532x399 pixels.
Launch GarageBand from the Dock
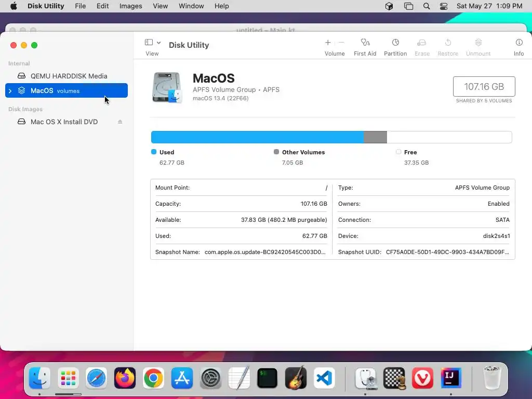[x=296, y=378]
